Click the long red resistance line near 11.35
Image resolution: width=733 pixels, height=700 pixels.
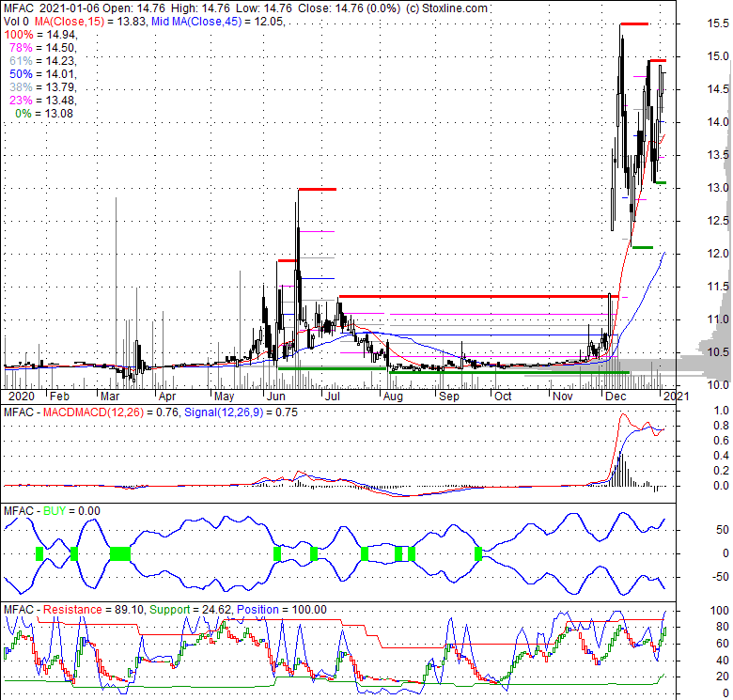point(478,296)
